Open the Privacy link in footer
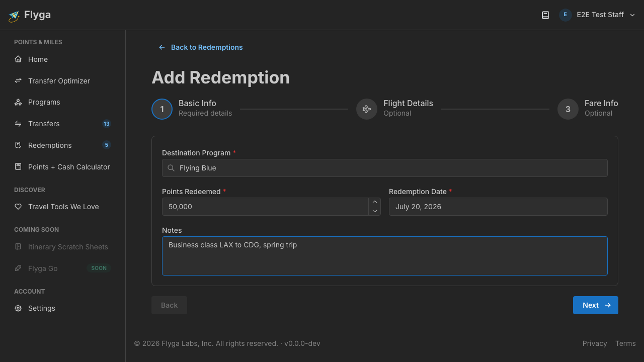This screenshot has width=644, height=362. 595,343
